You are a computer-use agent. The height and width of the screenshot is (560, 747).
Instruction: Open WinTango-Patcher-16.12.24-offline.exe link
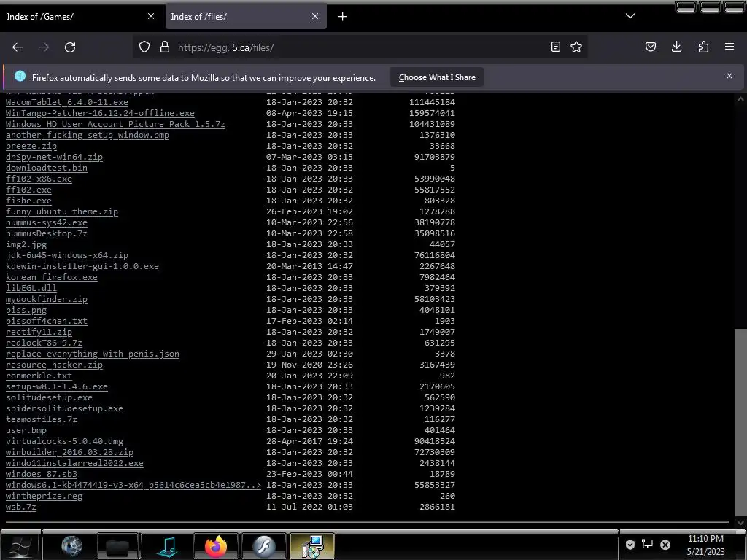(x=100, y=113)
